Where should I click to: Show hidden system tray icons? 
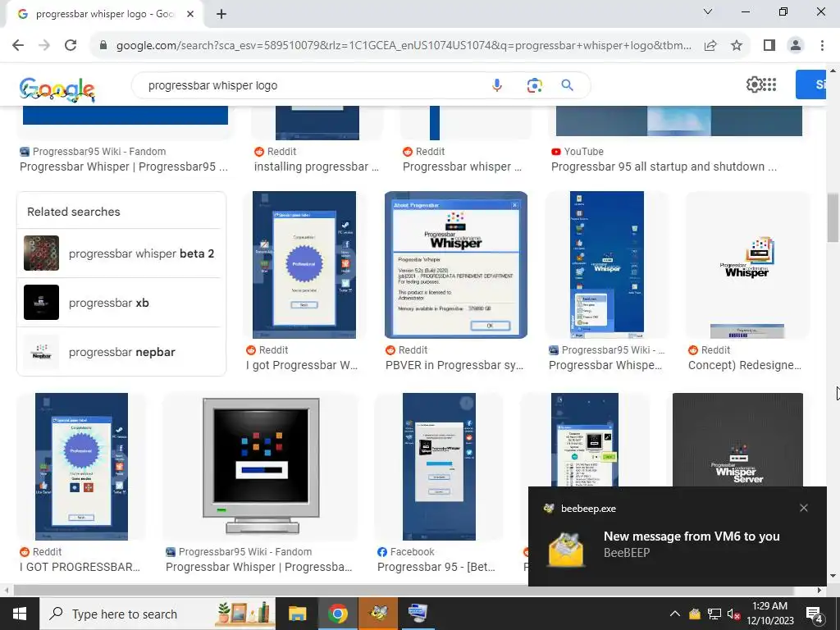tap(674, 614)
